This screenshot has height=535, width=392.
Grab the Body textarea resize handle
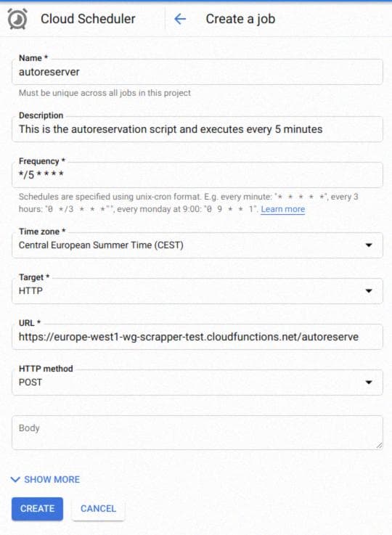click(379, 445)
